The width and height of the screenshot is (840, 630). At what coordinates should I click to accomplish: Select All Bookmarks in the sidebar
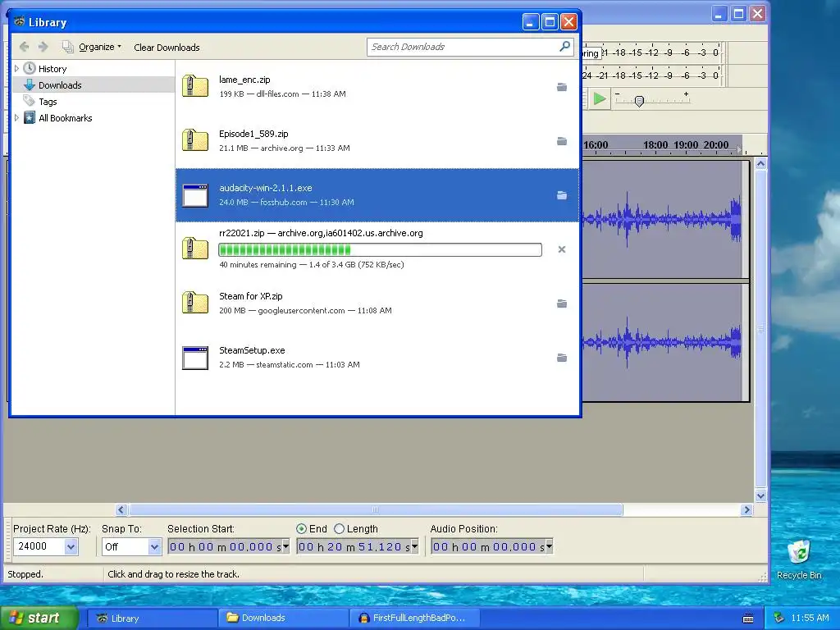pyautogui.click(x=65, y=118)
